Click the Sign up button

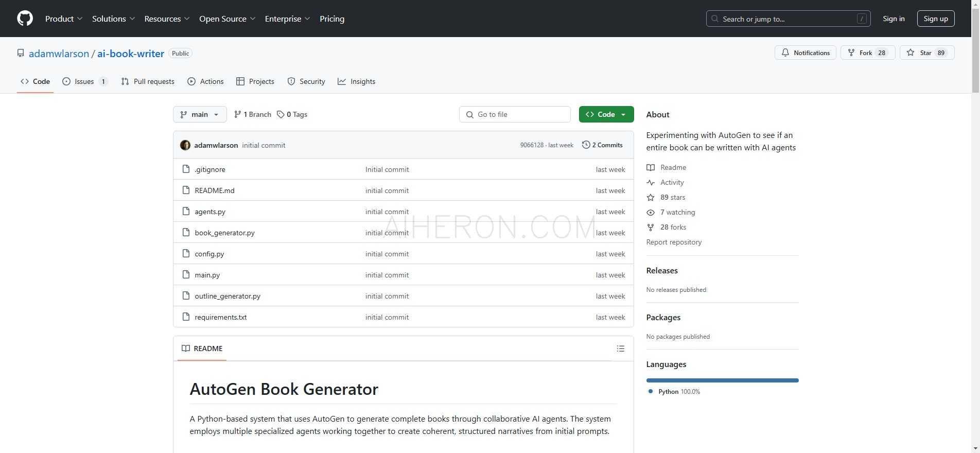coord(936,19)
